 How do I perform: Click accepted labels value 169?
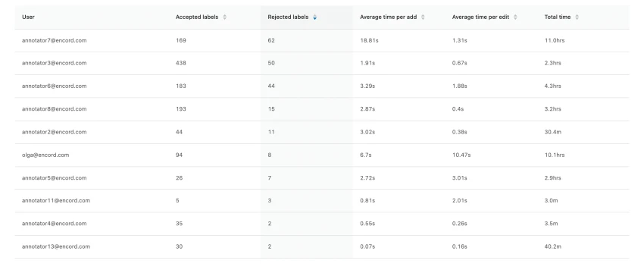pyautogui.click(x=181, y=40)
